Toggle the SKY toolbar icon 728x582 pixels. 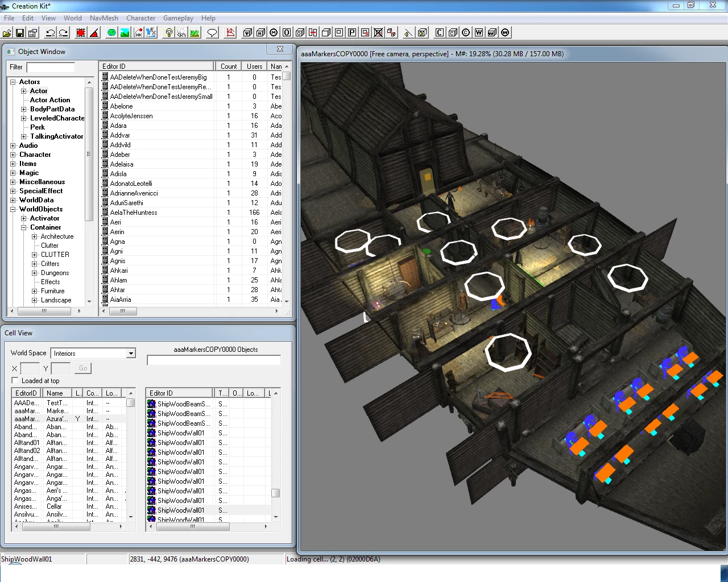181,33
